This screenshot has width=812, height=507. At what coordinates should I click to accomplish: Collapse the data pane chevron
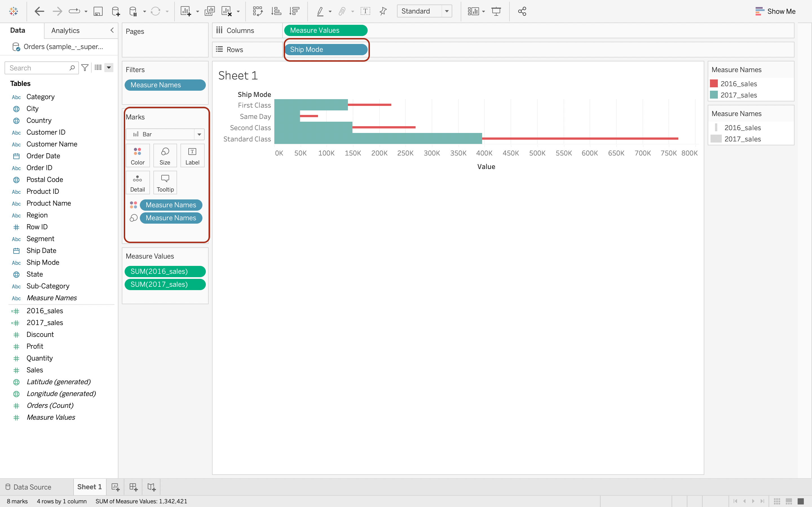(112, 30)
